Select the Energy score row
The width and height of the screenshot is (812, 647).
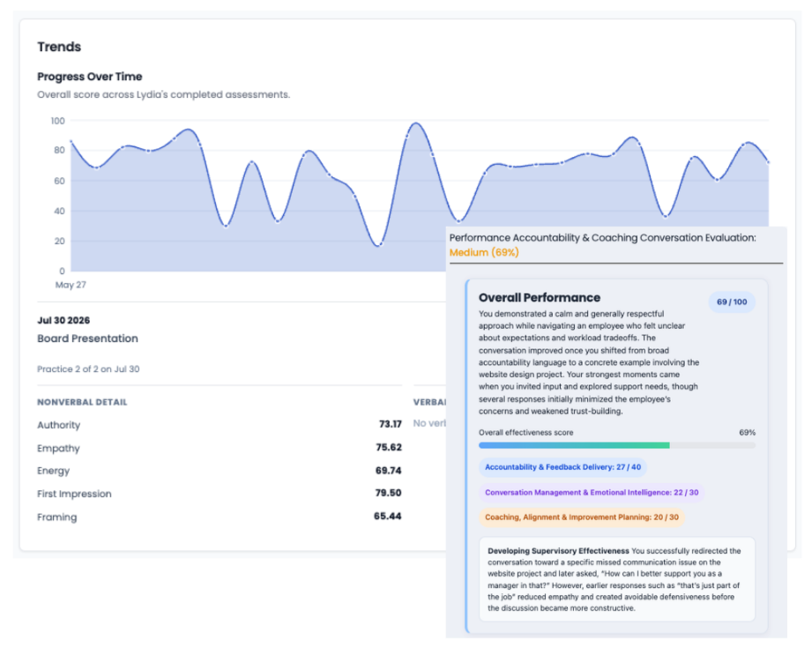219,471
